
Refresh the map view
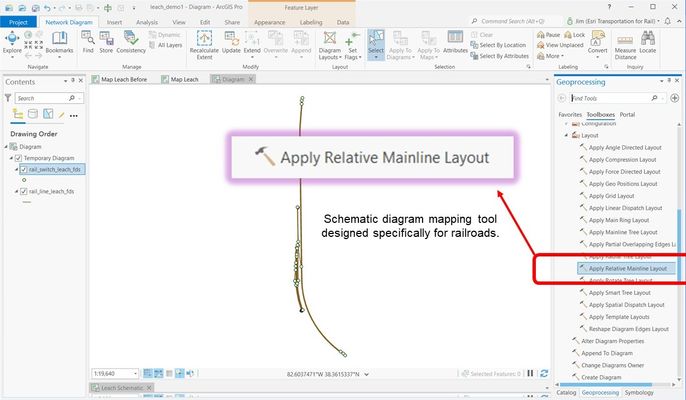(x=544, y=373)
